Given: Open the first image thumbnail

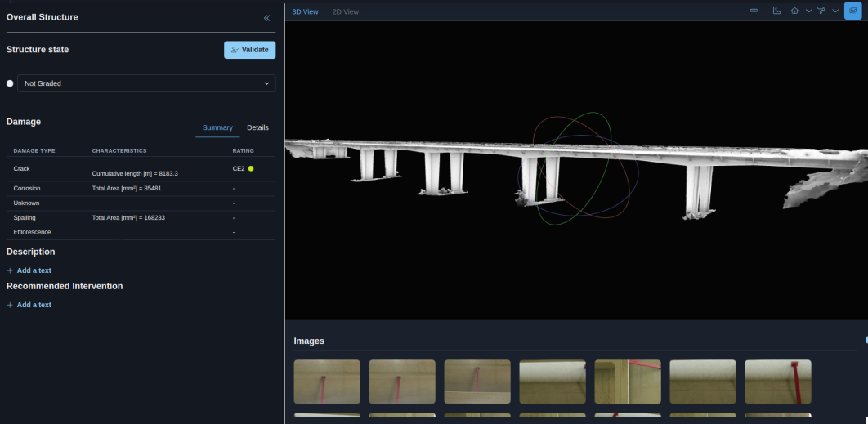Looking at the screenshot, I should tap(327, 382).
